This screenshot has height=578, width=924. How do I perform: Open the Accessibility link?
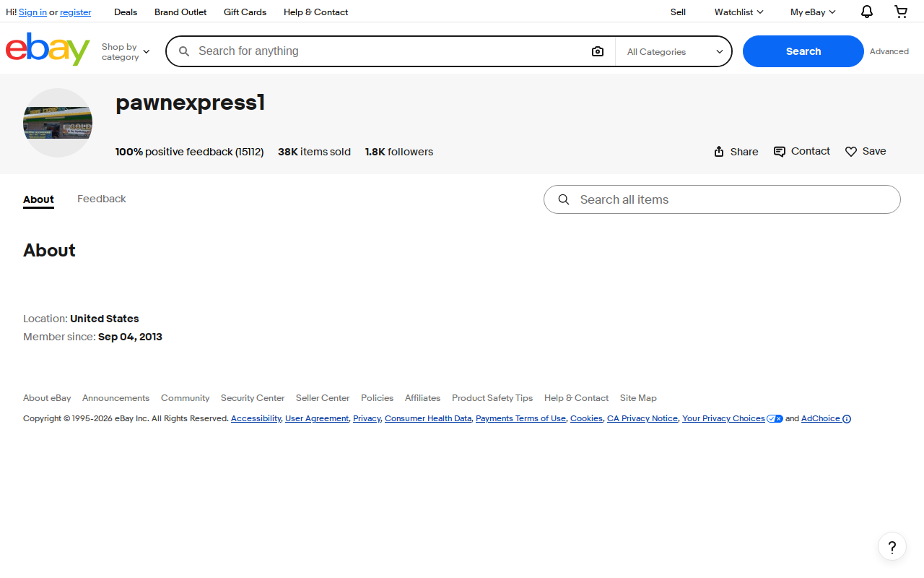click(x=256, y=418)
